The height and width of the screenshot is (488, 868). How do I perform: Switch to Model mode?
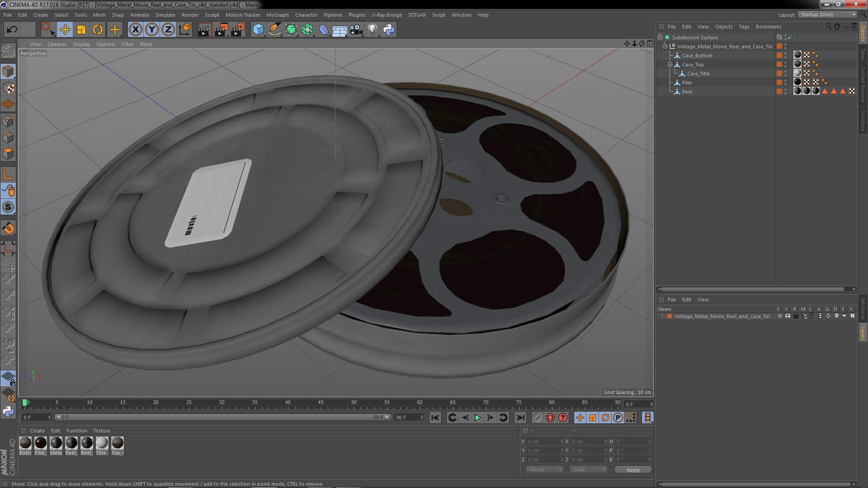8,71
